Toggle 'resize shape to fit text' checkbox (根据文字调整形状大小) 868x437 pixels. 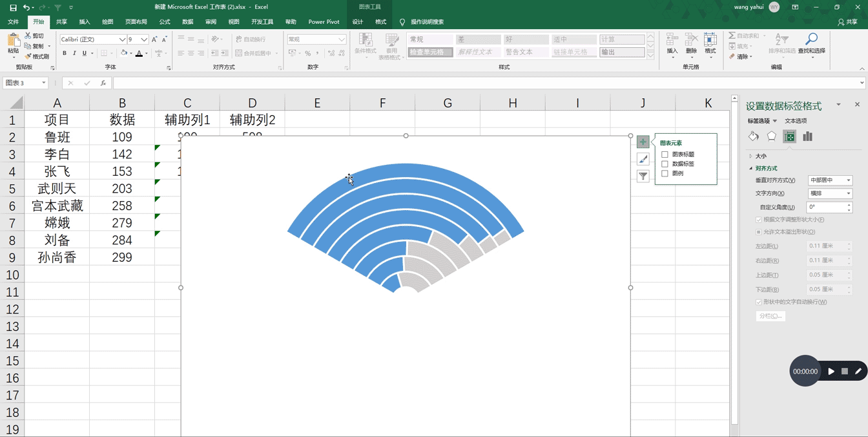point(759,220)
